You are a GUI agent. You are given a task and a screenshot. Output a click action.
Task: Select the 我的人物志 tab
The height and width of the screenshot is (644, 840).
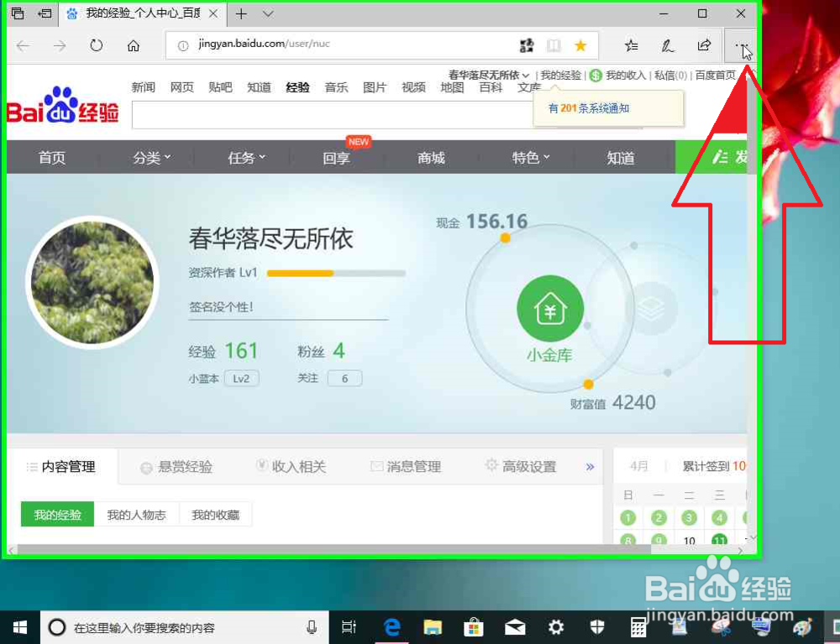pos(137,514)
